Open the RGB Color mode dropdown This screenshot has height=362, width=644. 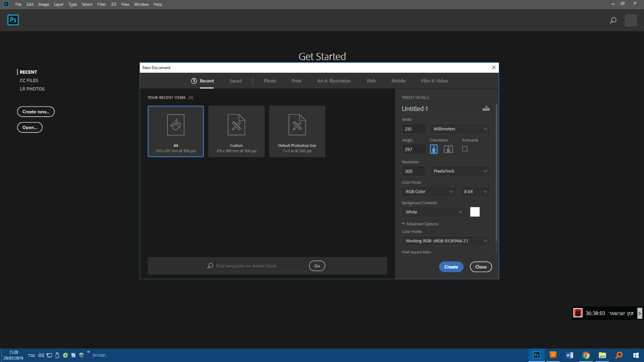[x=429, y=192]
